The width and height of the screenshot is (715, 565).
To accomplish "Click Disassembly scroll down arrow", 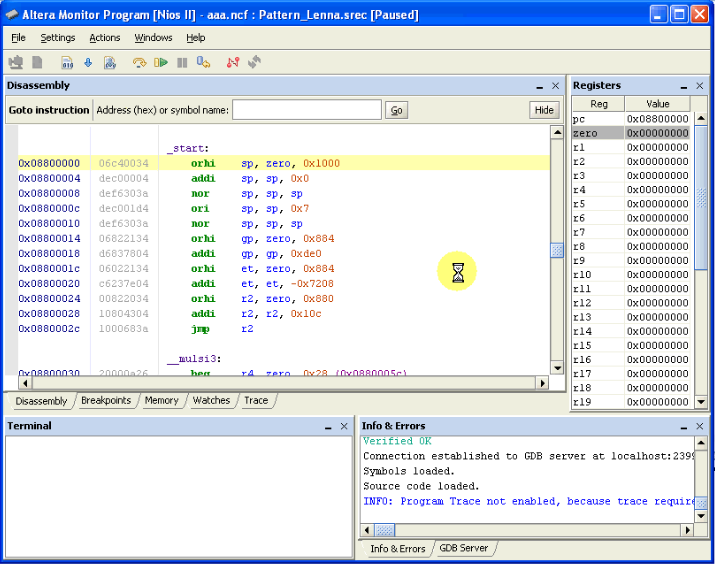I will click(x=557, y=367).
